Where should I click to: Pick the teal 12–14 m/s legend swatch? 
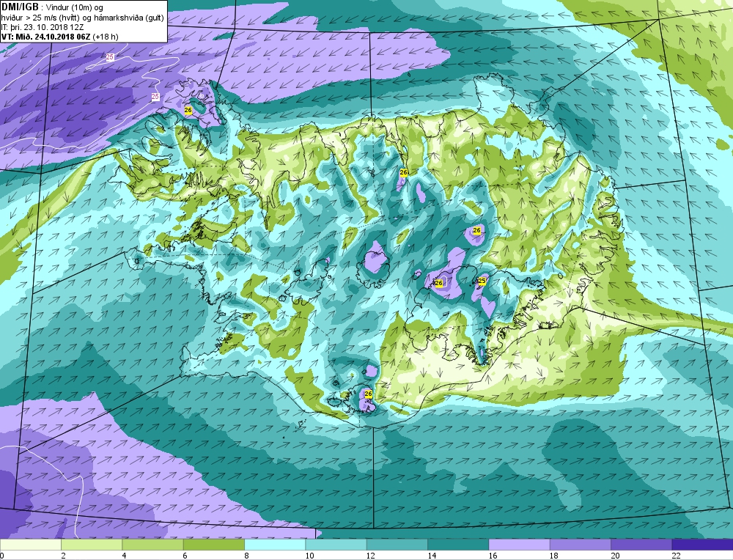pyautogui.click(x=397, y=545)
